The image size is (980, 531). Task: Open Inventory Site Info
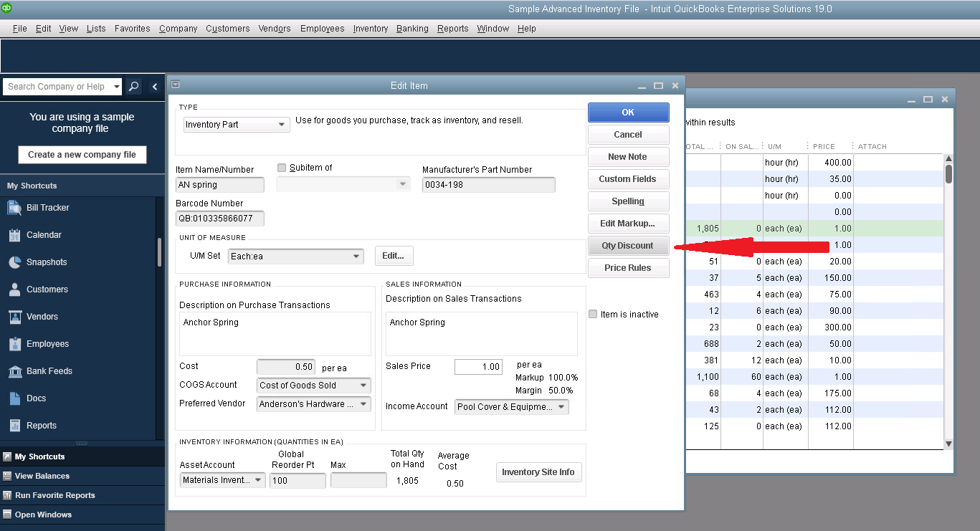point(538,472)
